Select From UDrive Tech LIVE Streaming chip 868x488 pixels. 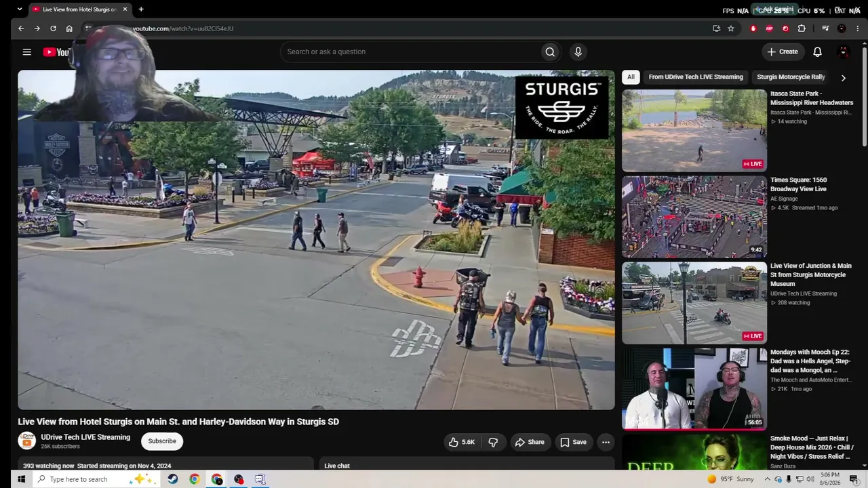(696, 77)
